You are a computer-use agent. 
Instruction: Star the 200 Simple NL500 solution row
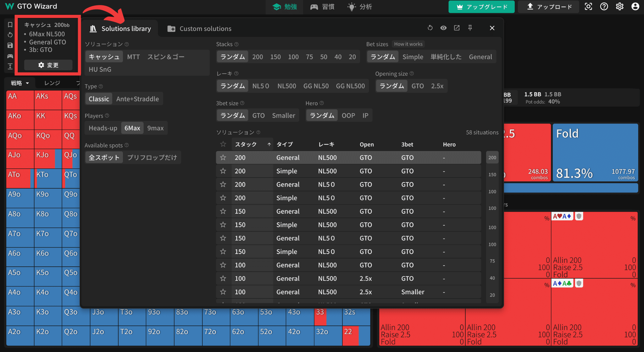pos(223,171)
